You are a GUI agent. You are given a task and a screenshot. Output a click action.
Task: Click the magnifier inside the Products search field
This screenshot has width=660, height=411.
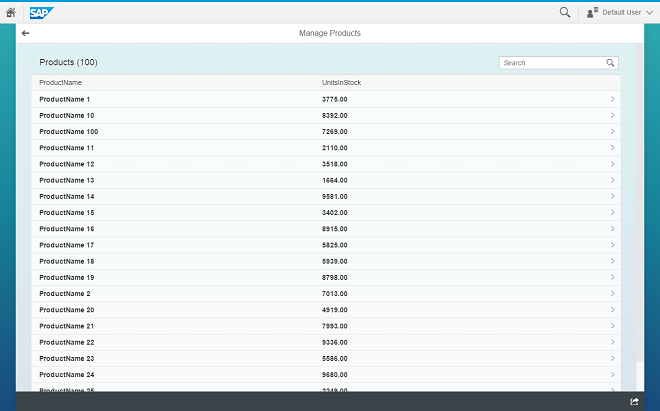611,63
